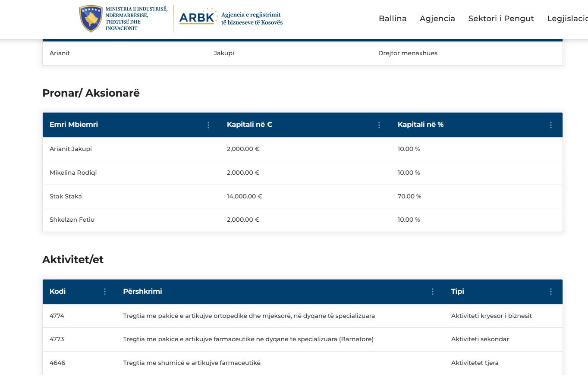Open column menu for Përshkrimi
This screenshot has width=588, height=380.
click(433, 292)
